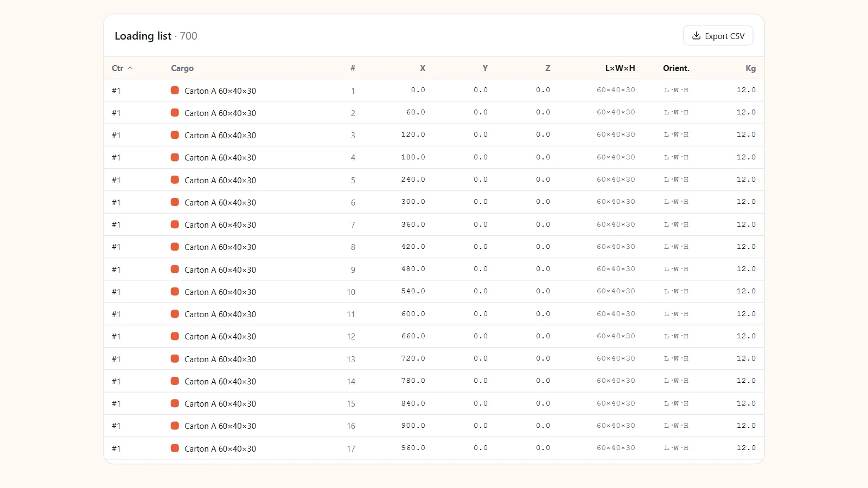Click X value 780.0
The width and height of the screenshot is (868, 488).
[413, 381]
